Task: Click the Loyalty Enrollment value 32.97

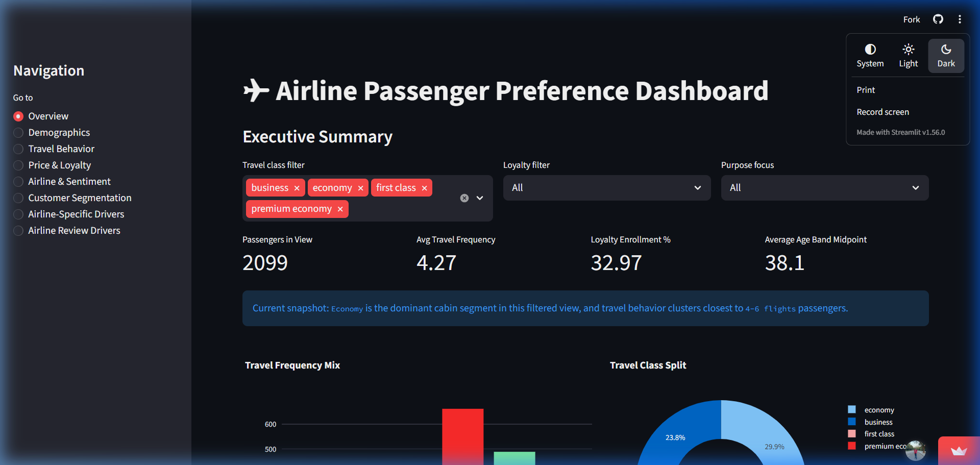Action: (616, 263)
